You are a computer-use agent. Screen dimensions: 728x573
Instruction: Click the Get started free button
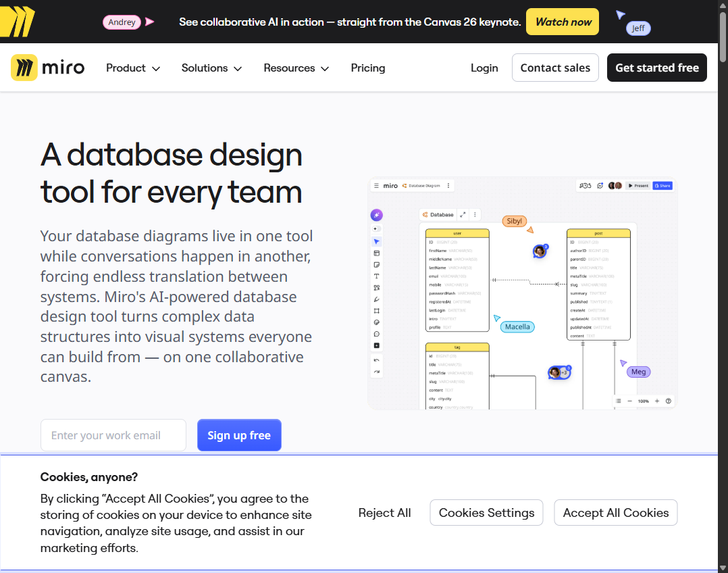click(x=657, y=68)
